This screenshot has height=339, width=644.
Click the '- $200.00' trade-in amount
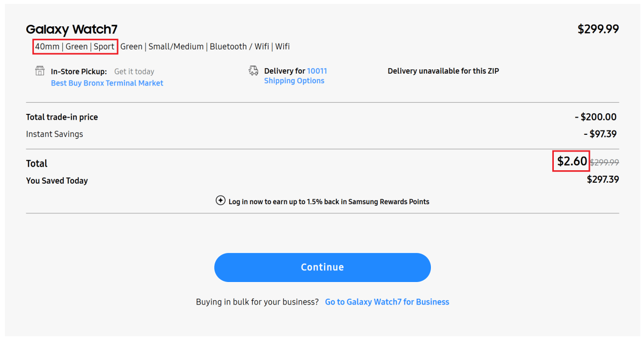pos(595,117)
